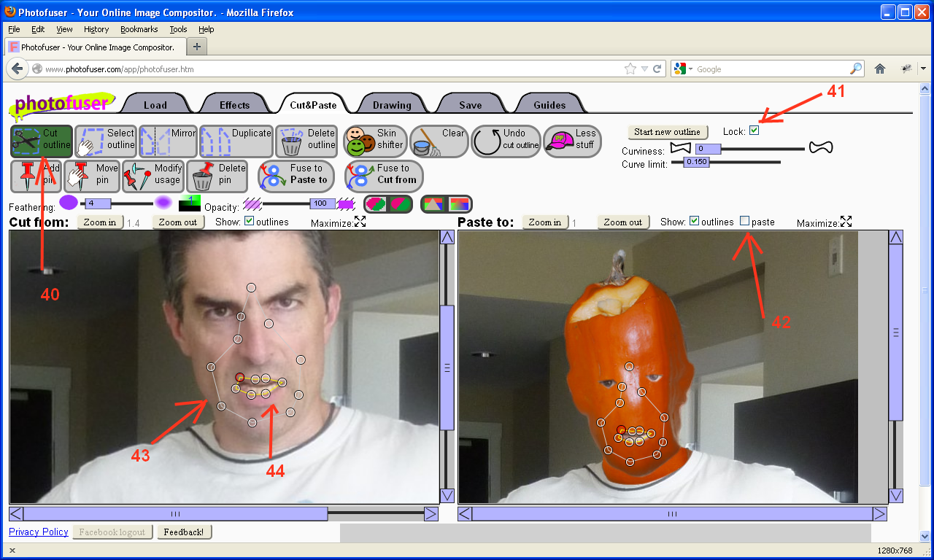Reload the page in Firefox
The width and height of the screenshot is (934, 560).
coord(657,69)
